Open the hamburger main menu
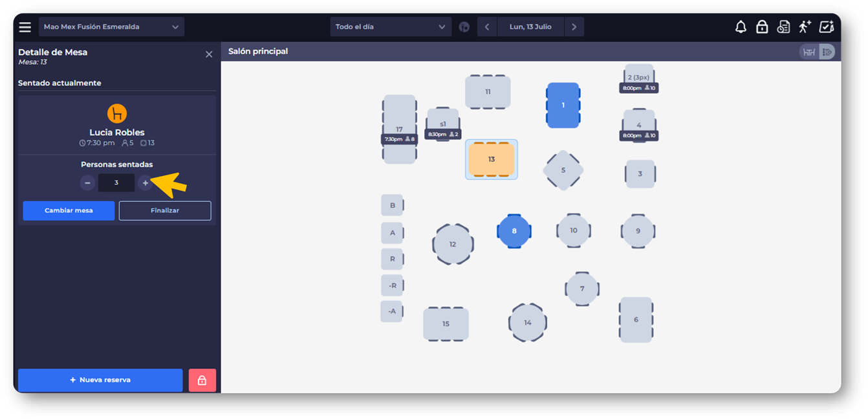Viewport: 868px width, 420px height. click(x=25, y=27)
